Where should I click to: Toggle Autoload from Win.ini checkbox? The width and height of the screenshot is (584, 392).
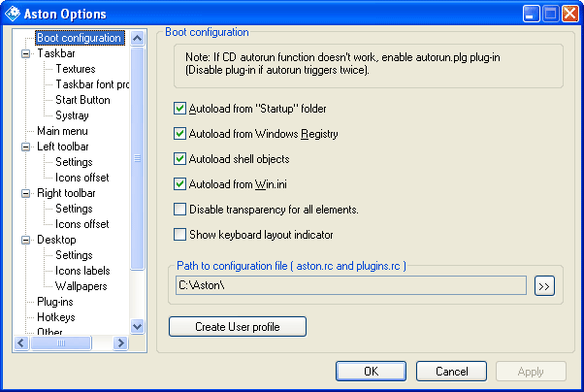coord(179,184)
